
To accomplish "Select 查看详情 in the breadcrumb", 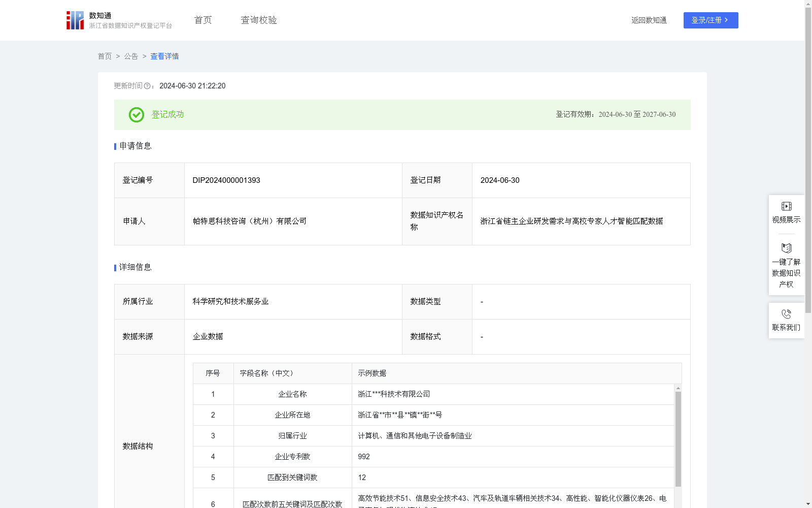I will click(x=164, y=56).
